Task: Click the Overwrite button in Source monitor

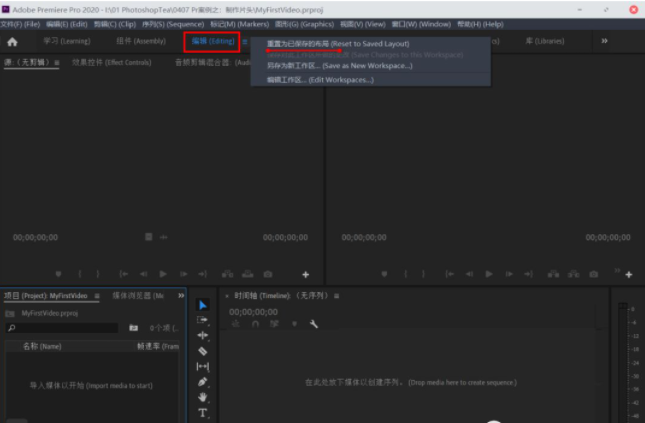Action: 248,274
